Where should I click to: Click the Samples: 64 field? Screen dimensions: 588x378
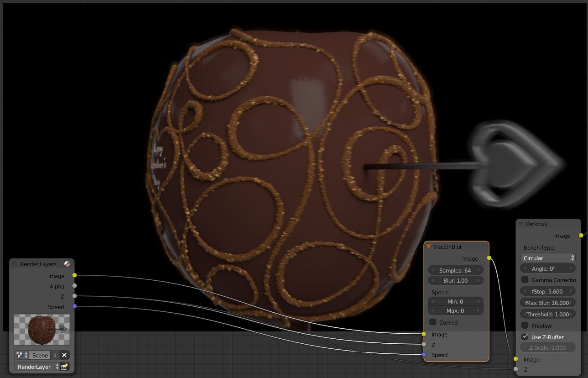(x=455, y=270)
